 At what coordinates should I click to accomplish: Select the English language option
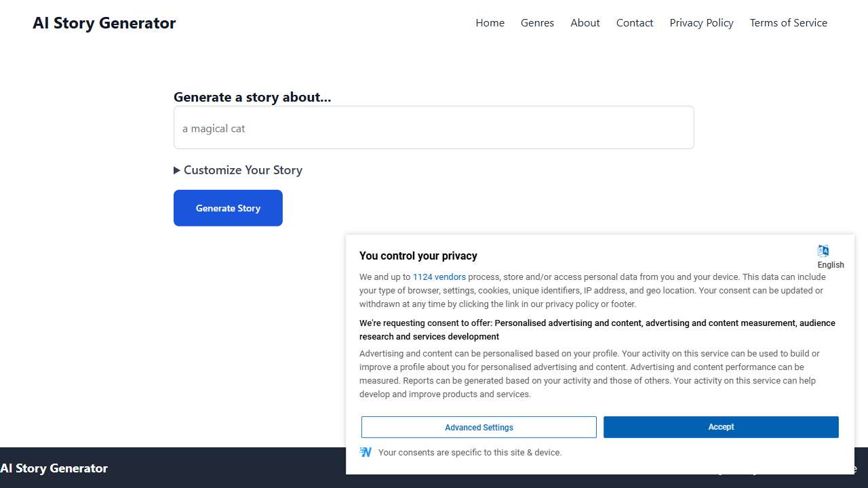tap(830, 265)
